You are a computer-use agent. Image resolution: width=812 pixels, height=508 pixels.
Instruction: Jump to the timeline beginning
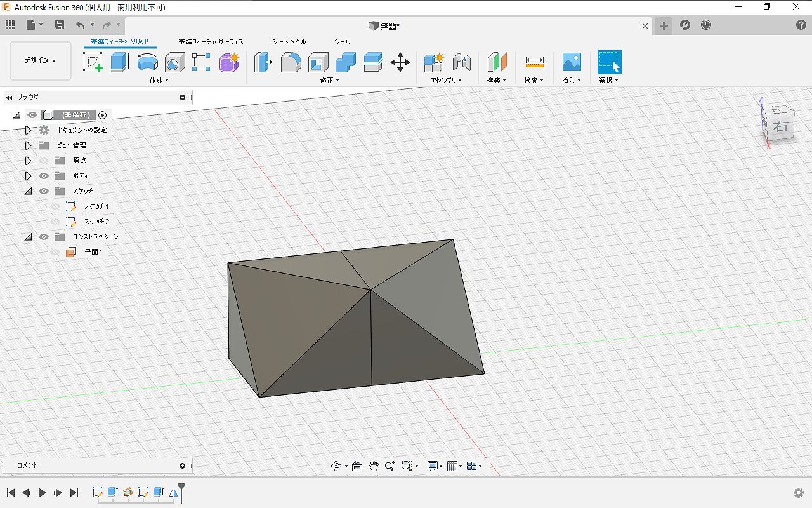click(x=11, y=493)
